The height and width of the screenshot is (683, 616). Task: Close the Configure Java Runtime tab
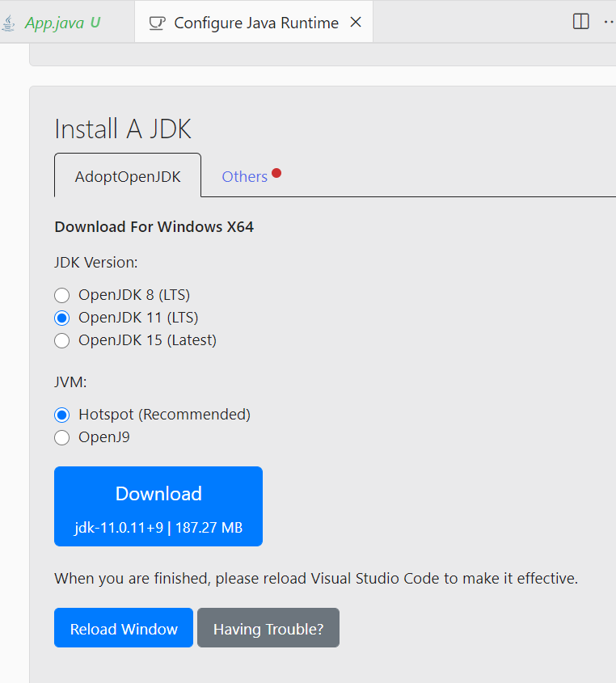point(356,22)
